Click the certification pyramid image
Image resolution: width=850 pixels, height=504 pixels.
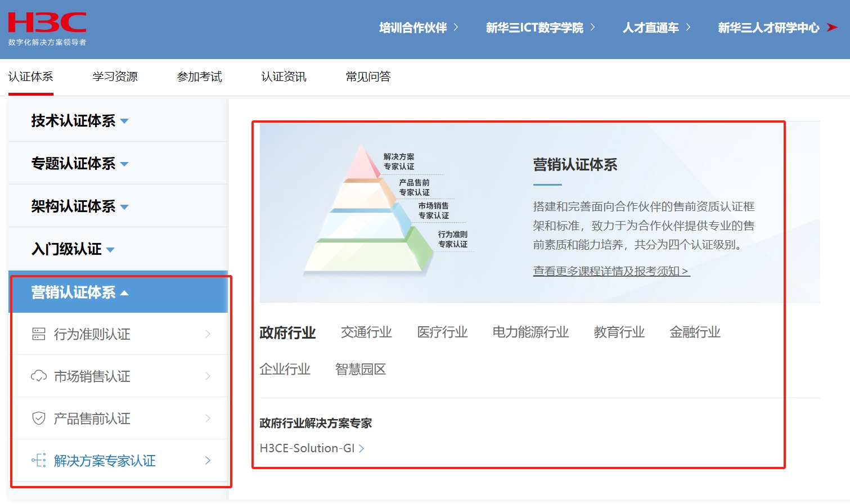(x=368, y=209)
